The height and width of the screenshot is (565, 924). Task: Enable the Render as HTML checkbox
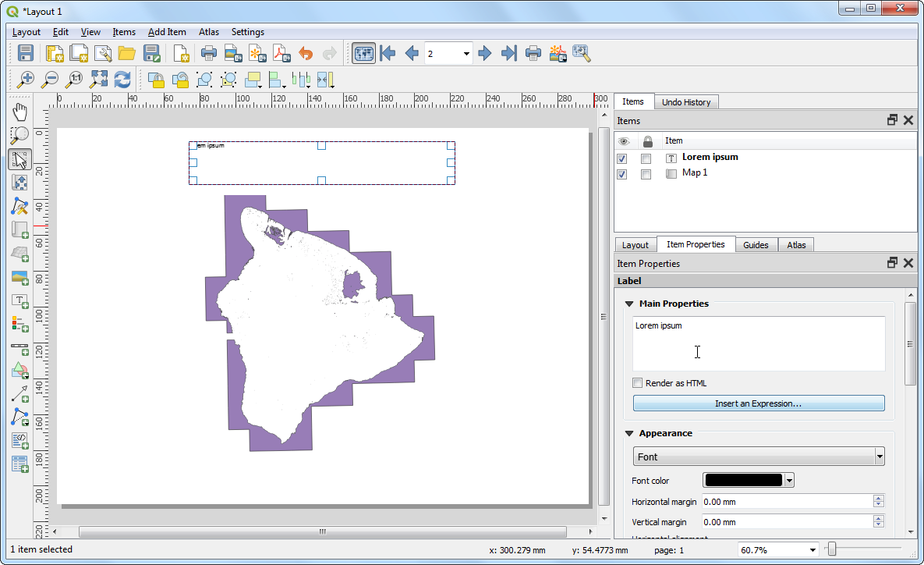(x=638, y=383)
